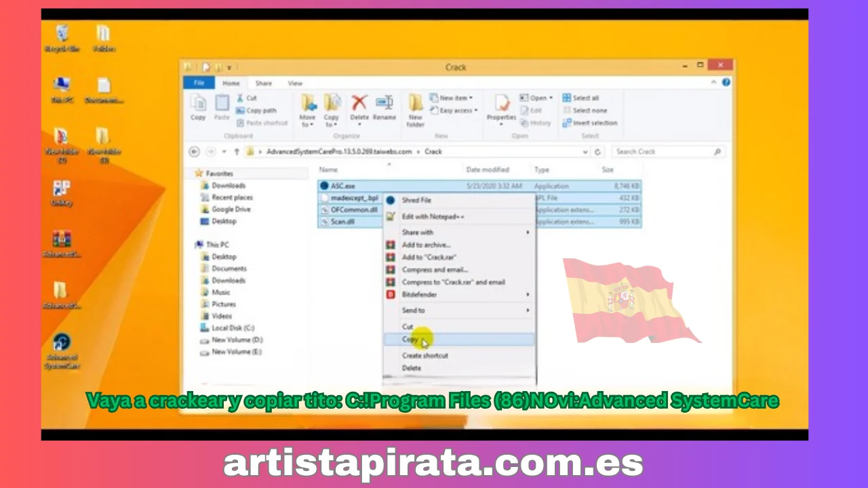Image resolution: width=868 pixels, height=488 pixels.
Task: Choose Create shortcut in context menu
Action: point(459,356)
